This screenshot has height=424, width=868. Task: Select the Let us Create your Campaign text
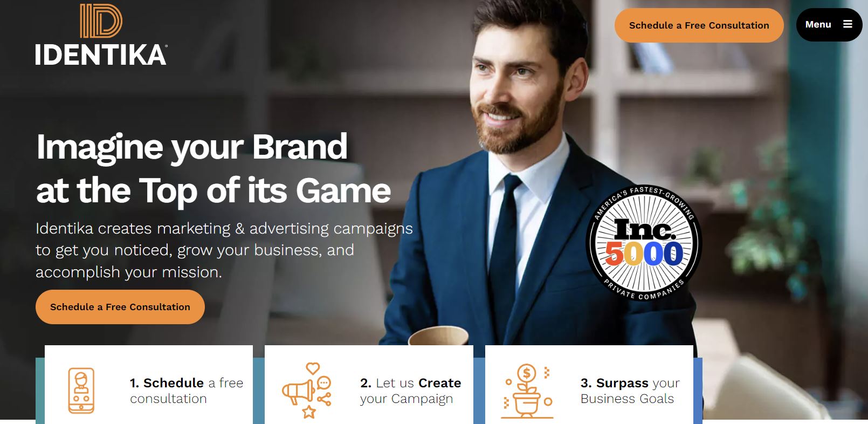pos(410,391)
